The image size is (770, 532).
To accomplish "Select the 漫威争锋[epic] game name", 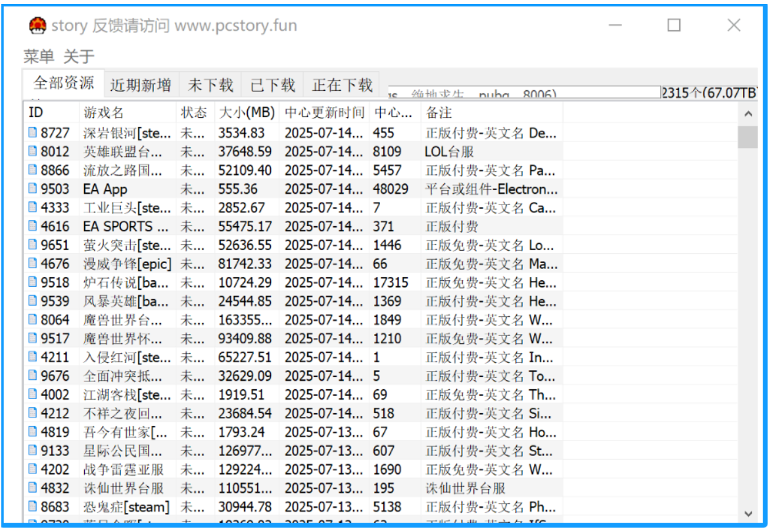I will [x=127, y=264].
